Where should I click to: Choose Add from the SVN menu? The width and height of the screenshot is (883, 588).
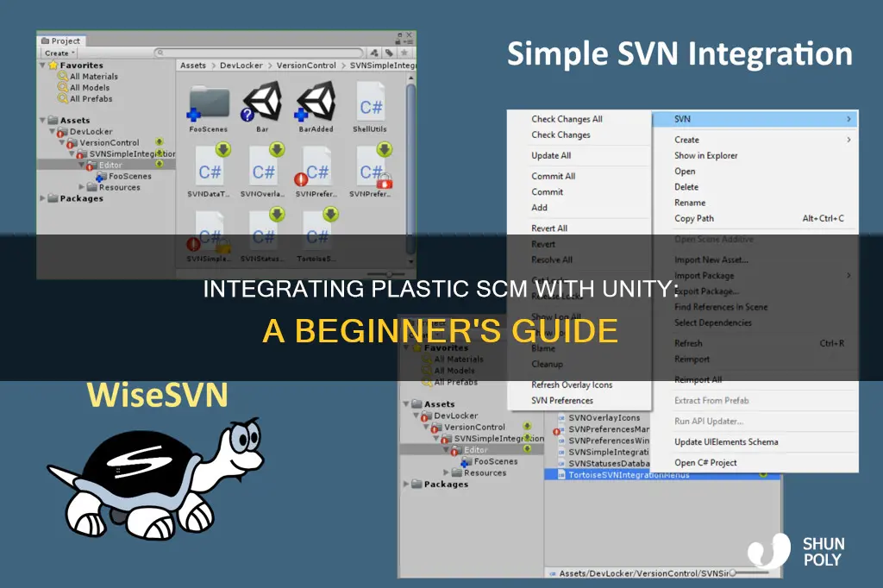539,208
